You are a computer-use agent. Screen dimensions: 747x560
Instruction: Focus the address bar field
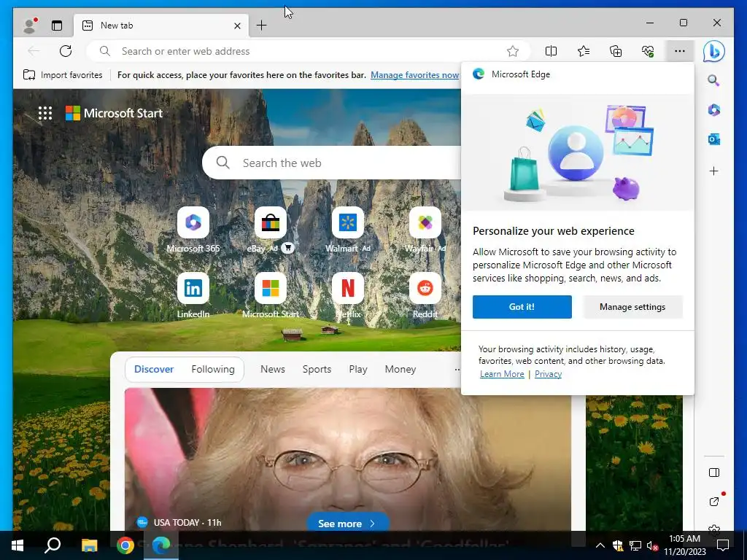[x=307, y=51]
